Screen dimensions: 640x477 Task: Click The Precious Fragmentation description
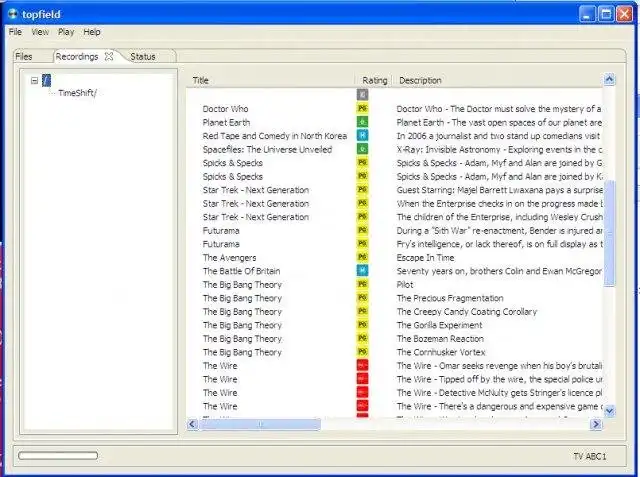pyautogui.click(x=450, y=298)
